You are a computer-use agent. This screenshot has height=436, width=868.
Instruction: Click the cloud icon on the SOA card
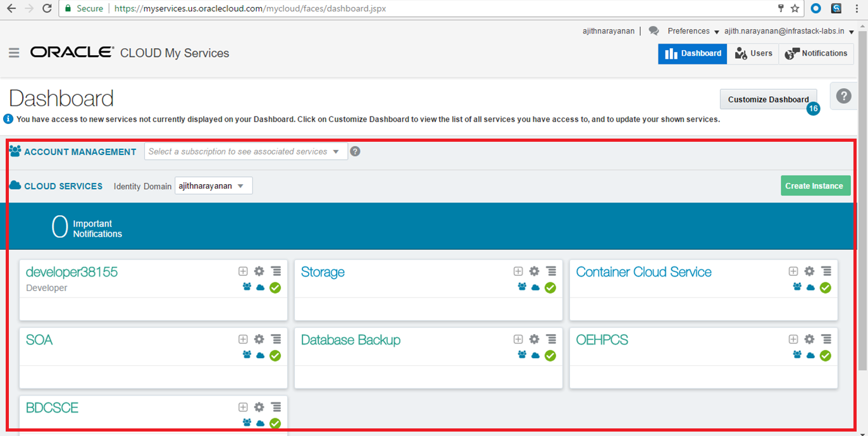click(261, 355)
